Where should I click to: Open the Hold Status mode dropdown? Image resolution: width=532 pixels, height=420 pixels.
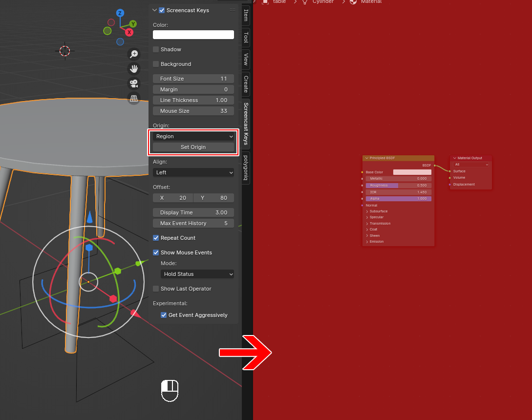(197, 274)
